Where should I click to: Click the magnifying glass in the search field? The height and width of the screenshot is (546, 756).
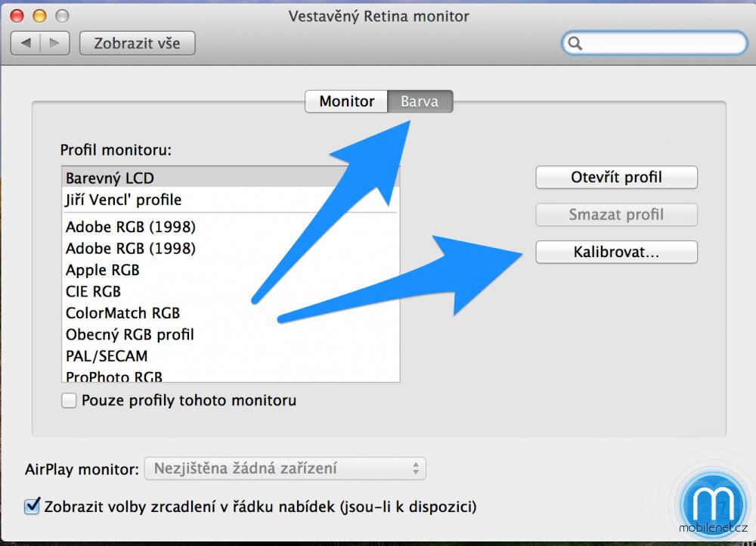coord(575,43)
